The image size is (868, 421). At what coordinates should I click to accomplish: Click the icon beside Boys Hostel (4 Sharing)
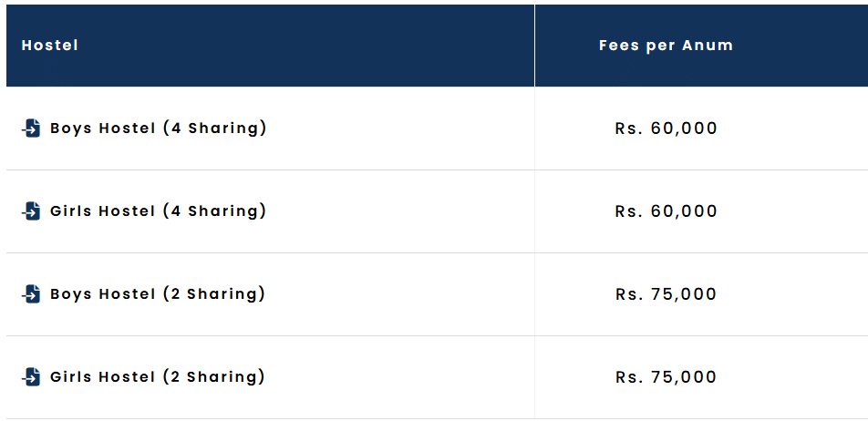coord(31,128)
